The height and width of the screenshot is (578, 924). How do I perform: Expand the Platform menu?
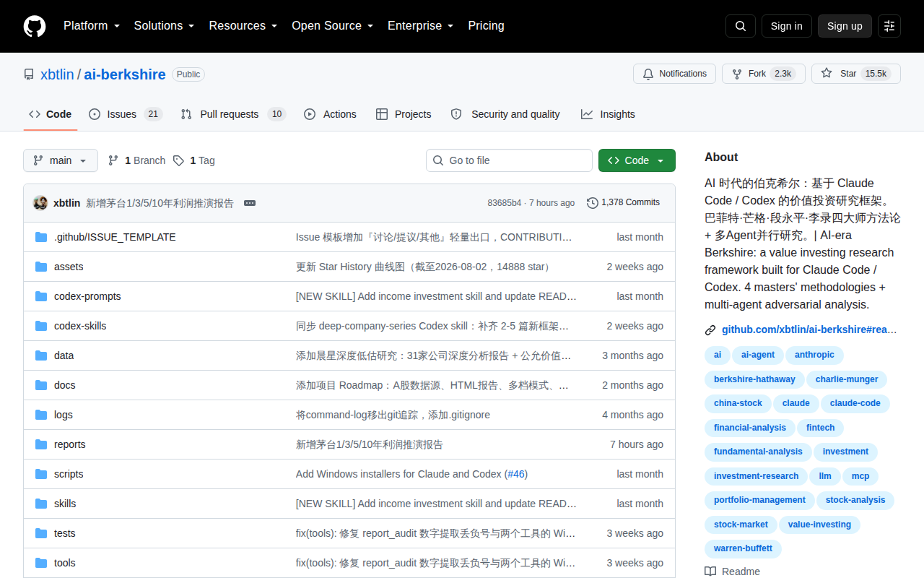92,26
